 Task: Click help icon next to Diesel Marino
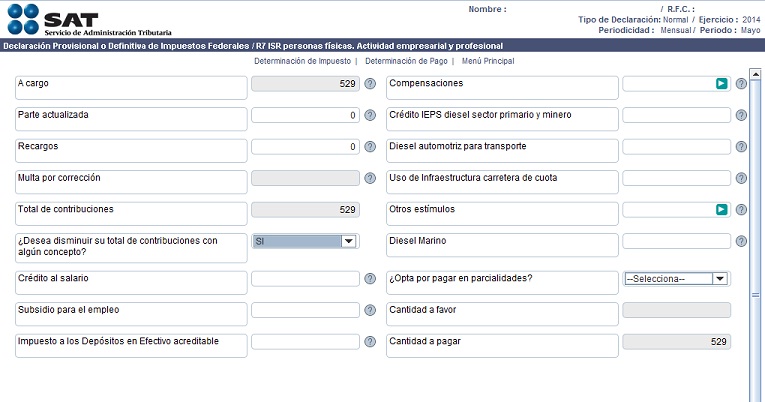point(741,241)
